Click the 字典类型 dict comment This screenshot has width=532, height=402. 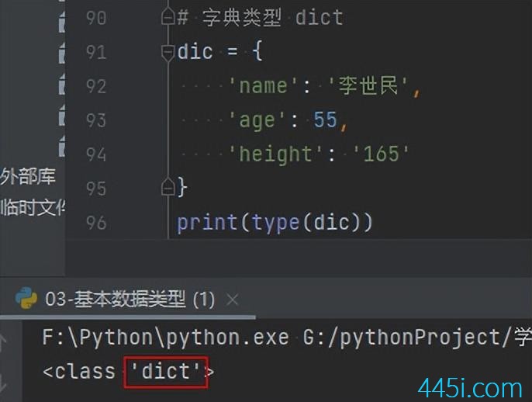[272, 18]
